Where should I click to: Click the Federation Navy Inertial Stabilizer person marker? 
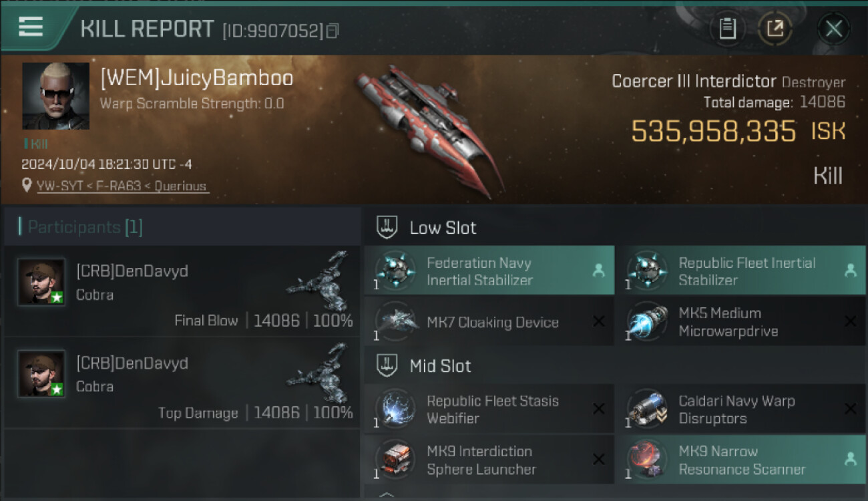(x=598, y=271)
